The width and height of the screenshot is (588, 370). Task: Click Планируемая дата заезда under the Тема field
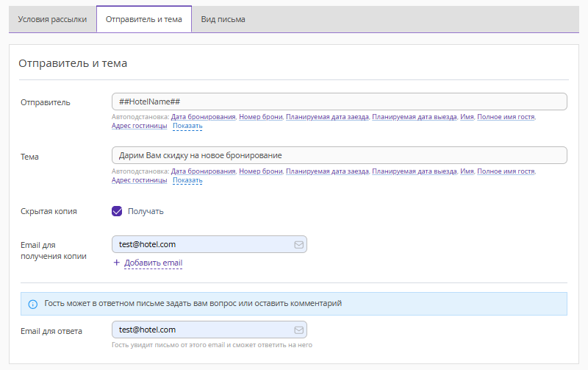(x=327, y=171)
